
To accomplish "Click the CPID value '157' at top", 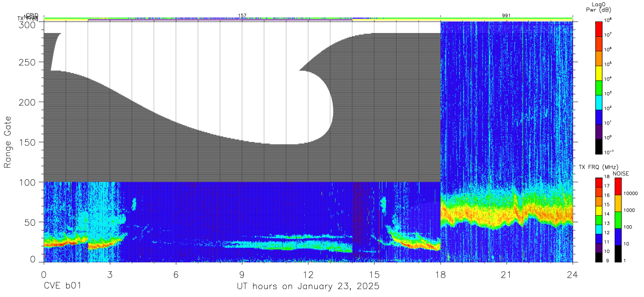I will pos(242,16).
